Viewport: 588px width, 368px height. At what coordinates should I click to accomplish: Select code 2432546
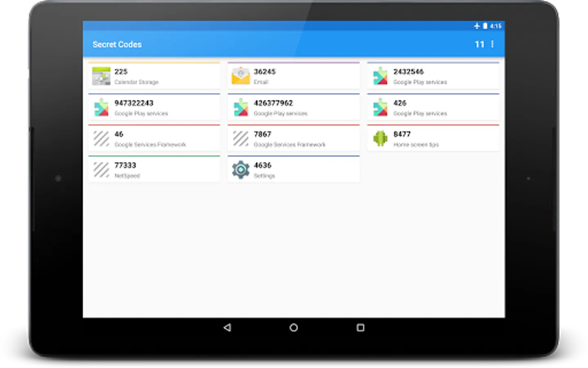point(408,72)
